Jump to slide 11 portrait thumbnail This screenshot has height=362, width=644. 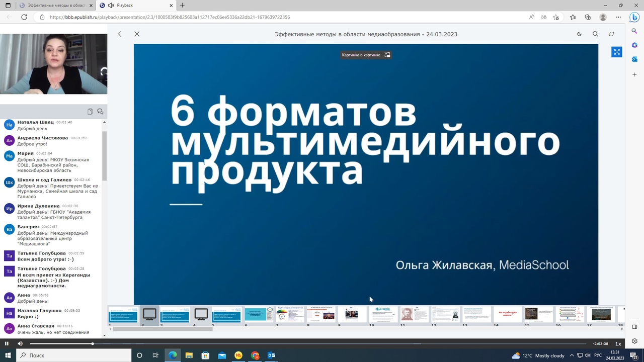[x=415, y=315]
